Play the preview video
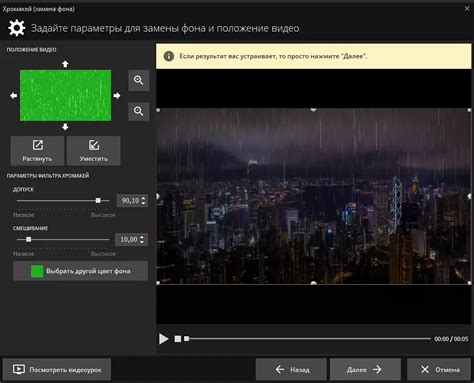The width and height of the screenshot is (474, 383). [x=163, y=339]
